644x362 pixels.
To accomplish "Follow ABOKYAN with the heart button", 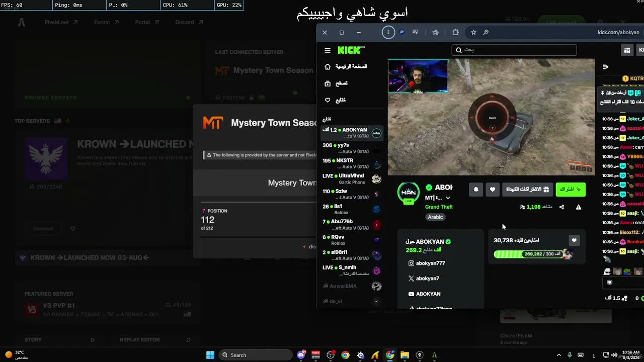I will [493, 190].
